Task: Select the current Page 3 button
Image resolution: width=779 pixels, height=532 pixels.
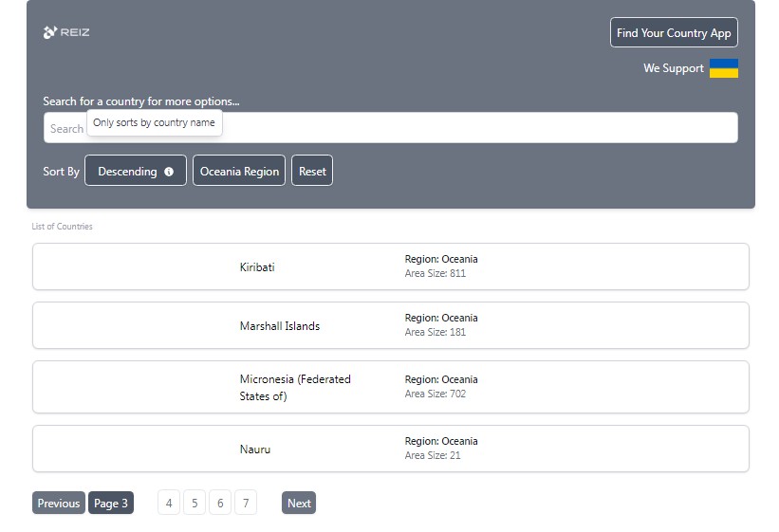Action: (111, 504)
